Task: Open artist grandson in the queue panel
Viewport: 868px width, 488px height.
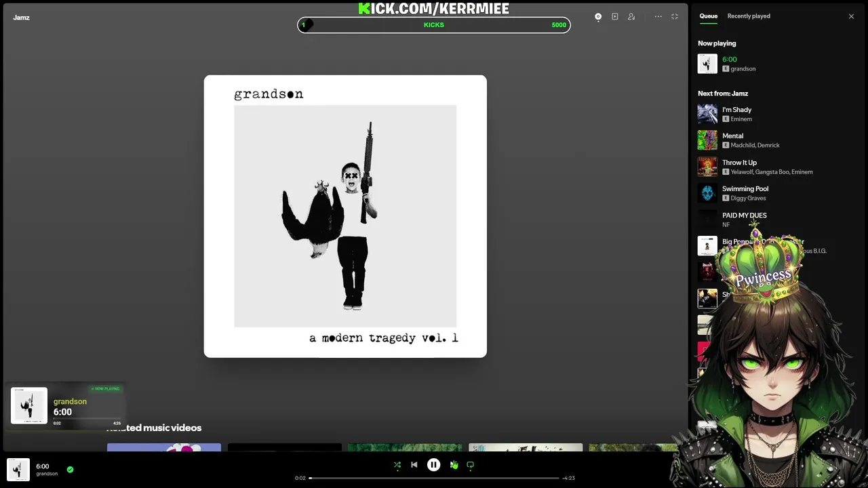Action: (743, 68)
